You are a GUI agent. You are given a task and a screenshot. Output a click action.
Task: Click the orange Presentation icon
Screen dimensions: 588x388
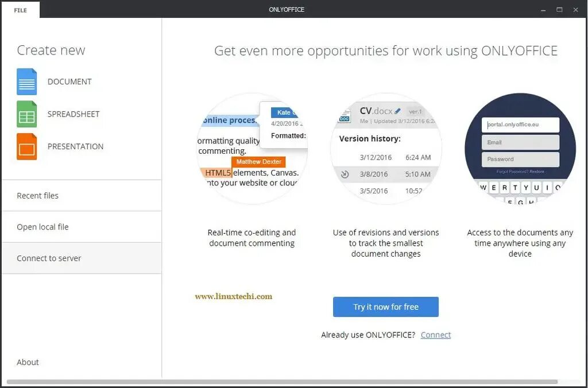click(26, 146)
